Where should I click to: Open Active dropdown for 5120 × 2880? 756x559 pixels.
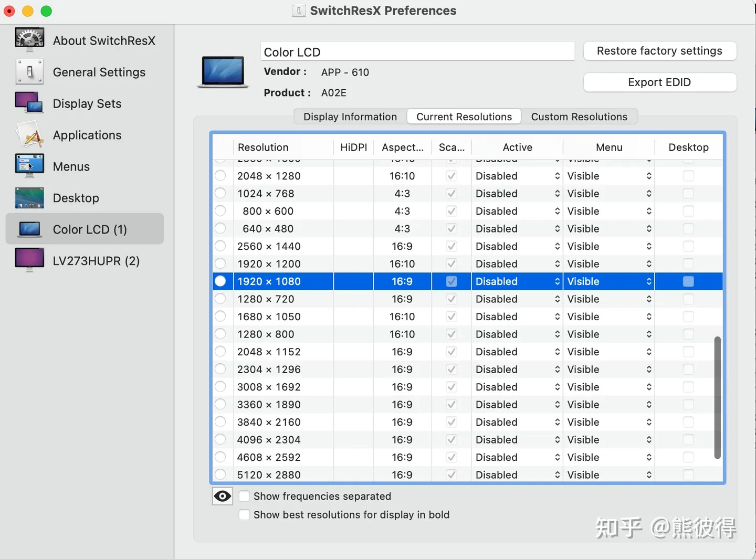coord(518,474)
